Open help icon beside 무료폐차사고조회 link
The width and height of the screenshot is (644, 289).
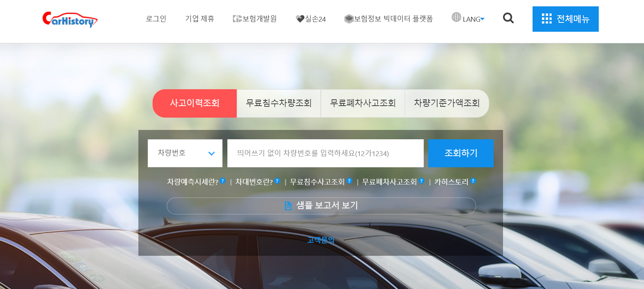click(x=421, y=181)
